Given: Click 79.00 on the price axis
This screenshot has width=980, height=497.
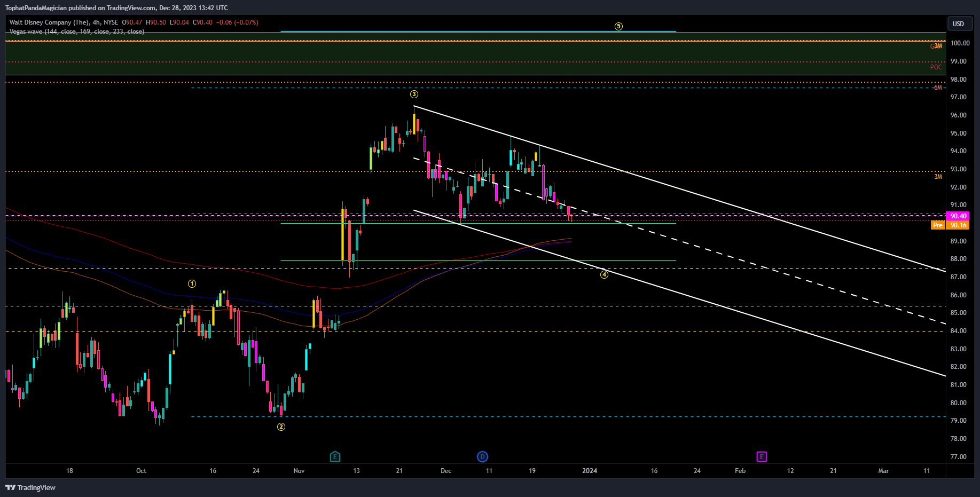Looking at the screenshot, I should tap(958, 421).
